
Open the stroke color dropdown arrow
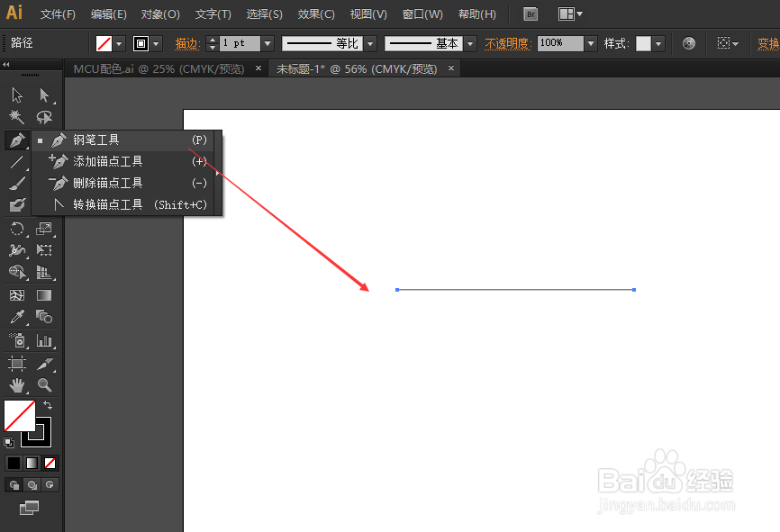click(x=156, y=44)
